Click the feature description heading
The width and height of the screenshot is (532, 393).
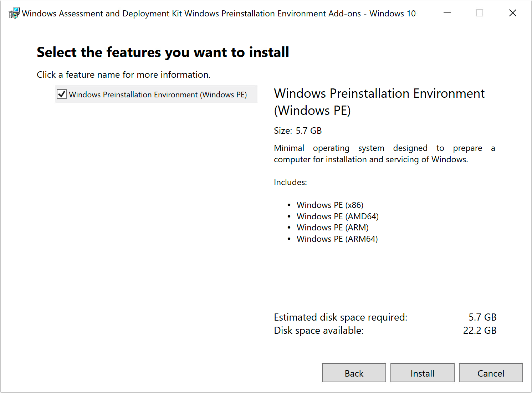pos(379,102)
